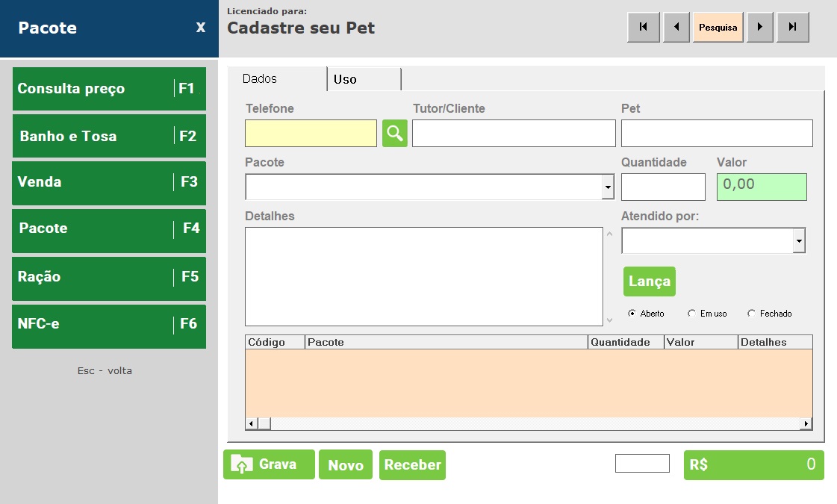Select the Em uso radio option
The image size is (837, 504).
point(691,314)
